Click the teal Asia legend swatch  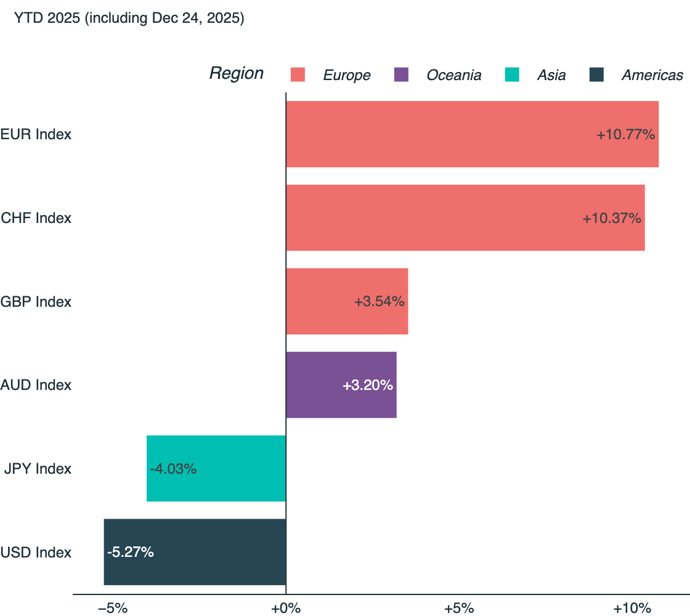(x=512, y=75)
